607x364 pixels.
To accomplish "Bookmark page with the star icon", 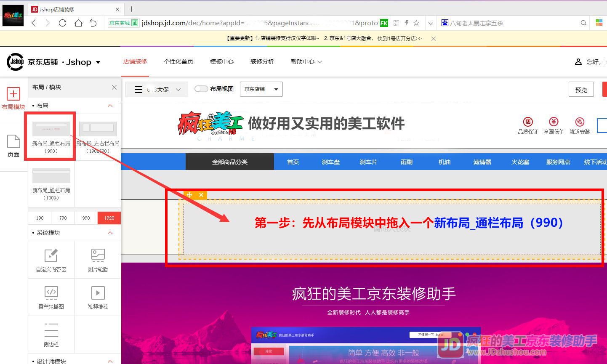I will click(x=416, y=23).
